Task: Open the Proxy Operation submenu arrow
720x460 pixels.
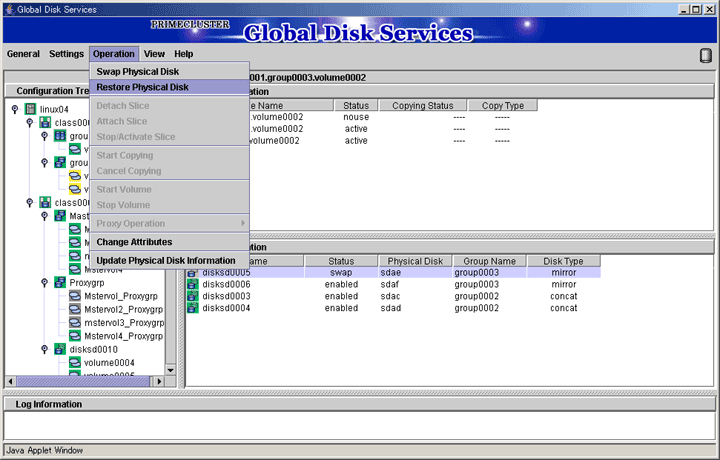Action: pos(243,224)
